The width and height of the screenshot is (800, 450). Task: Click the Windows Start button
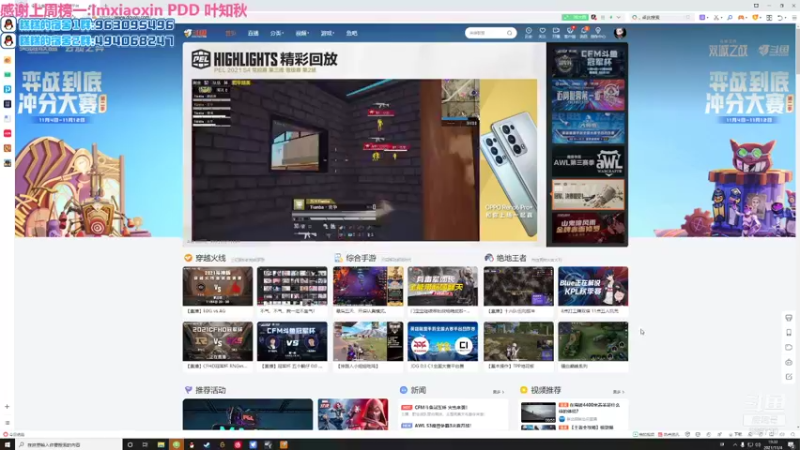click(x=7, y=445)
